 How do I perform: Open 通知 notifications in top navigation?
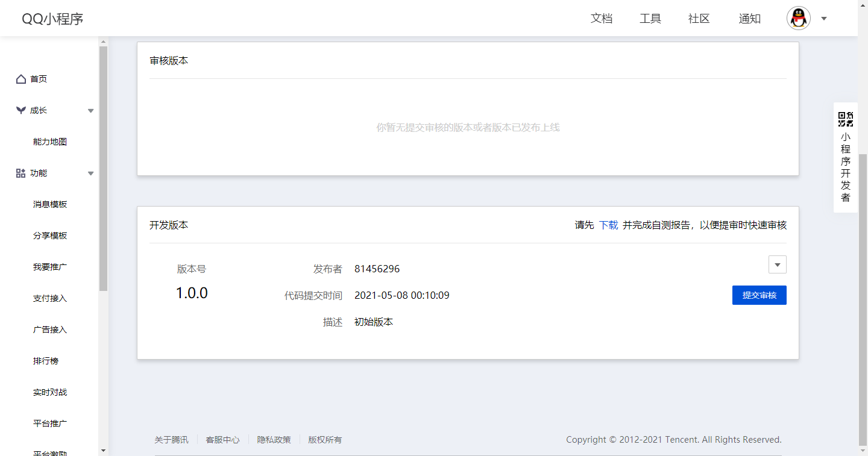coord(749,19)
